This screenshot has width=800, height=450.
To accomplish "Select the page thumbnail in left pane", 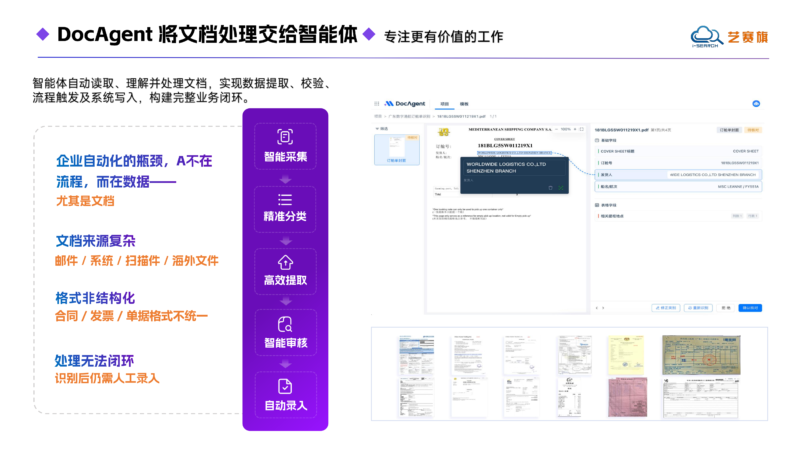I will tap(397, 149).
